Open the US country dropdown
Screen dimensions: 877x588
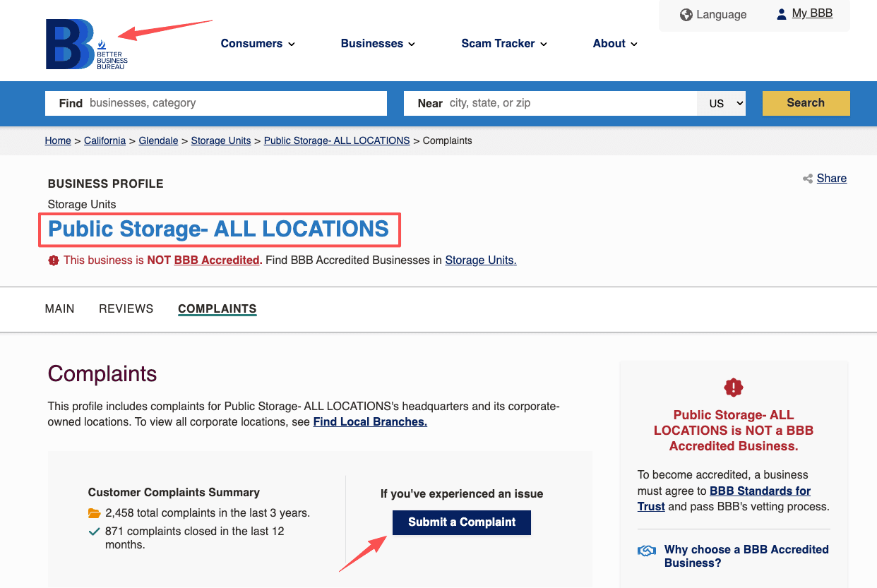coord(721,103)
